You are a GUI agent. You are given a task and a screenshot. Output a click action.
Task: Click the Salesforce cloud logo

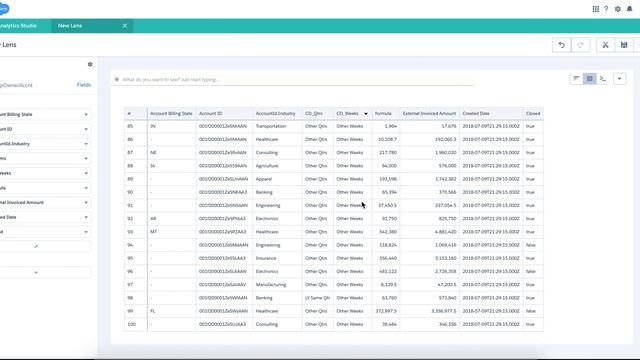coord(4,9)
